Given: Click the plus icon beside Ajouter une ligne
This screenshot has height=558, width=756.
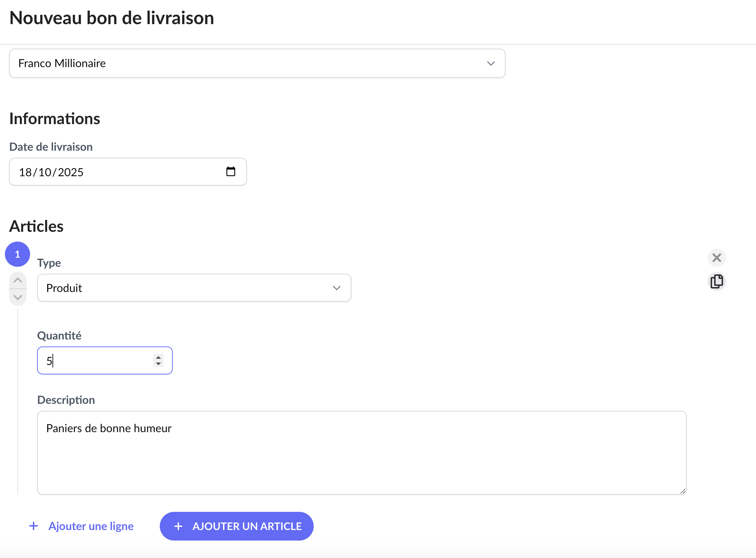Looking at the screenshot, I should (34, 526).
